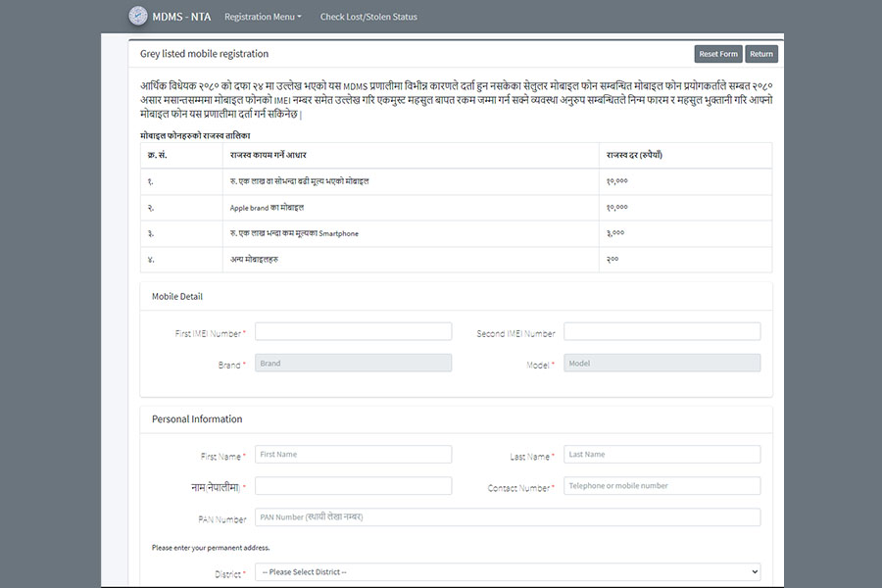Image resolution: width=882 pixels, height=588 pixels.
Task: Open the District selection dropdown
Action: (510, 571)
